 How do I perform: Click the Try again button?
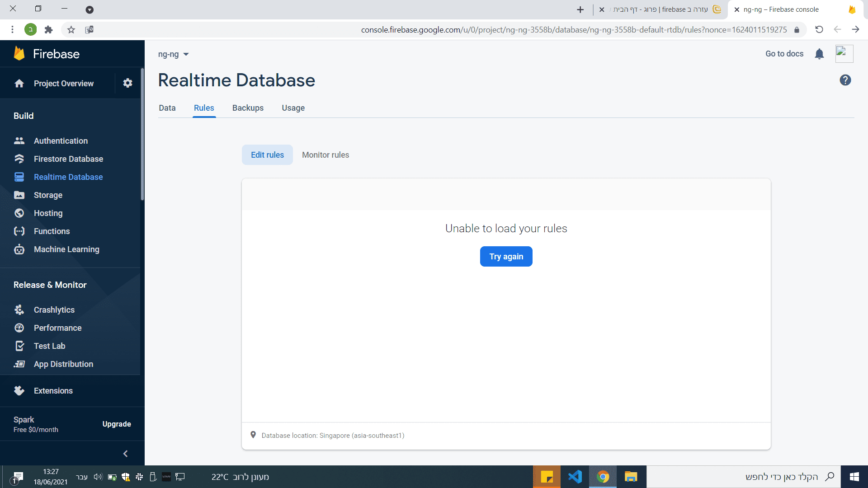pos(506,257)
